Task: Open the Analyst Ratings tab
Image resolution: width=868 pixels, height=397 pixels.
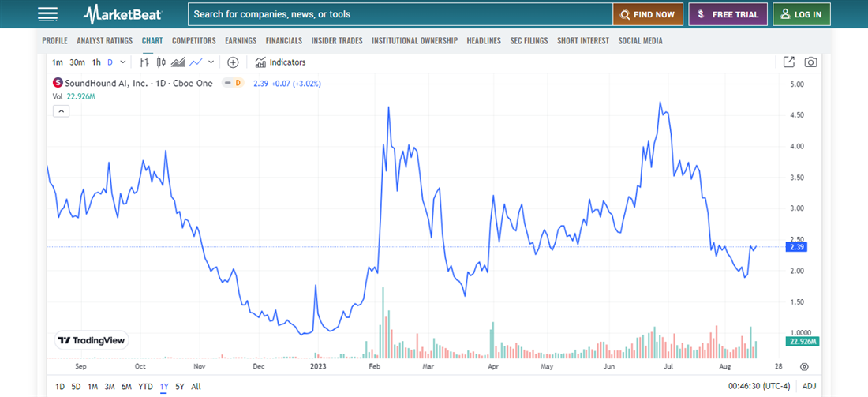Action: pos(104,41)
